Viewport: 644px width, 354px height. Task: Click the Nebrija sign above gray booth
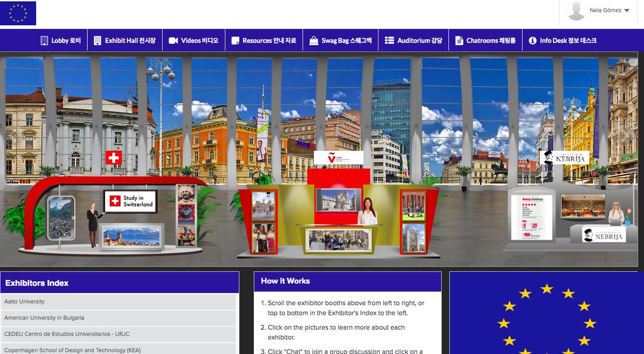point(564,157)
